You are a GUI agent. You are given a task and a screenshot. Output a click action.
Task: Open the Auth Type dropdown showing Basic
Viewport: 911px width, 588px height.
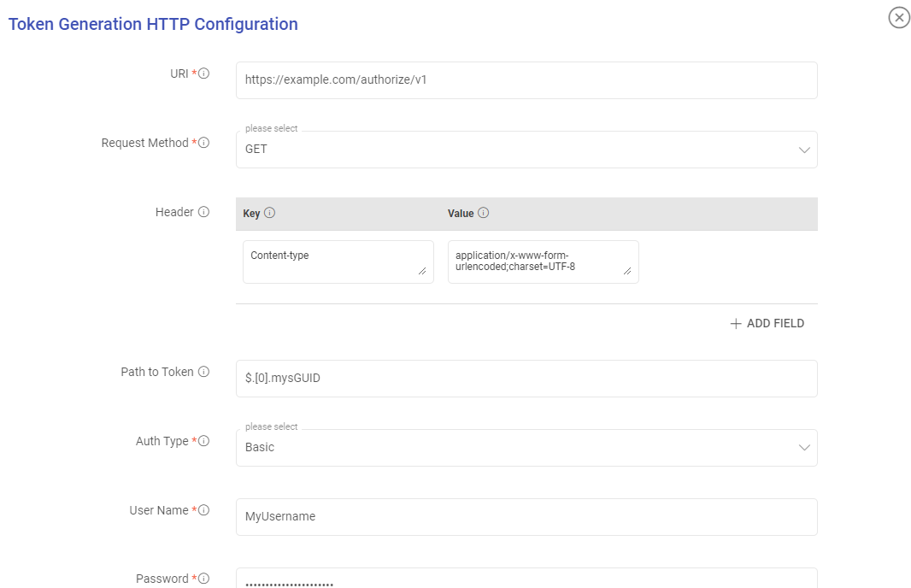(x=526, y=447)
